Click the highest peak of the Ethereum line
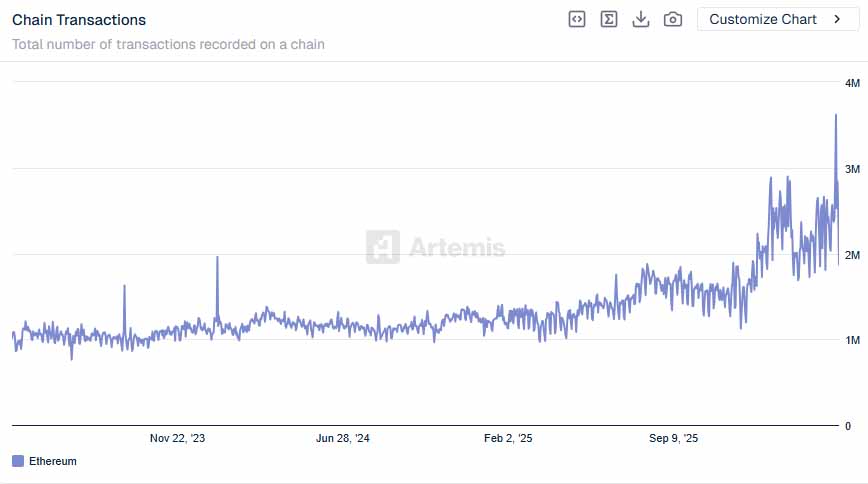The height and width of the screenshot is (484, 868). [x=836, y=115]
